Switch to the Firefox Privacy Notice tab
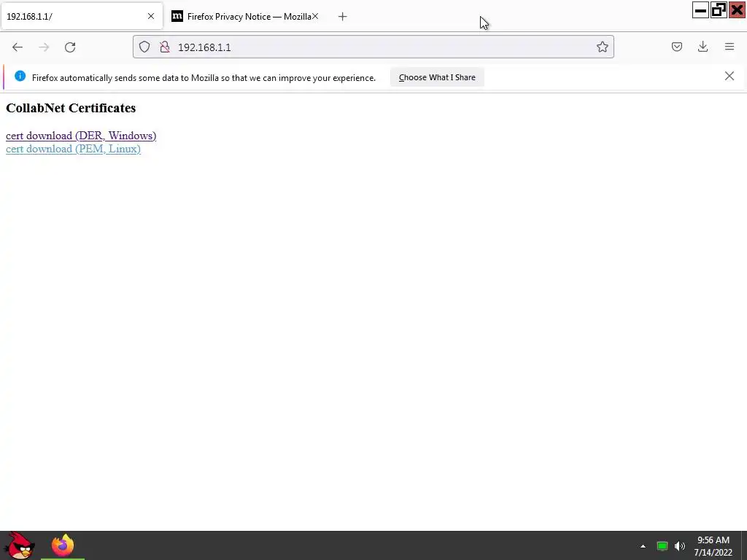 (245, 17)
